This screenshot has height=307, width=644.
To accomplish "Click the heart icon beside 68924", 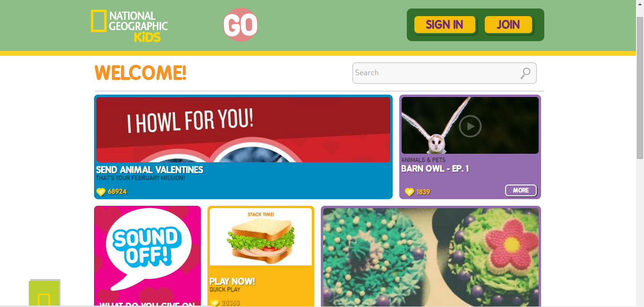I will (101, 192).
